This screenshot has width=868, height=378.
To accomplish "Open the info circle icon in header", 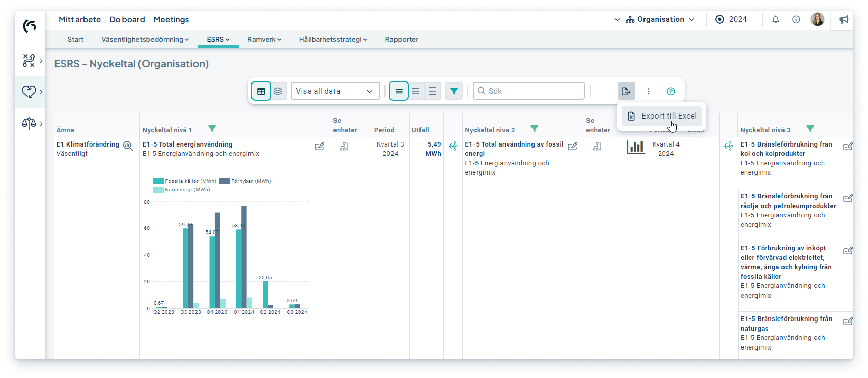I will coord(796,19).
